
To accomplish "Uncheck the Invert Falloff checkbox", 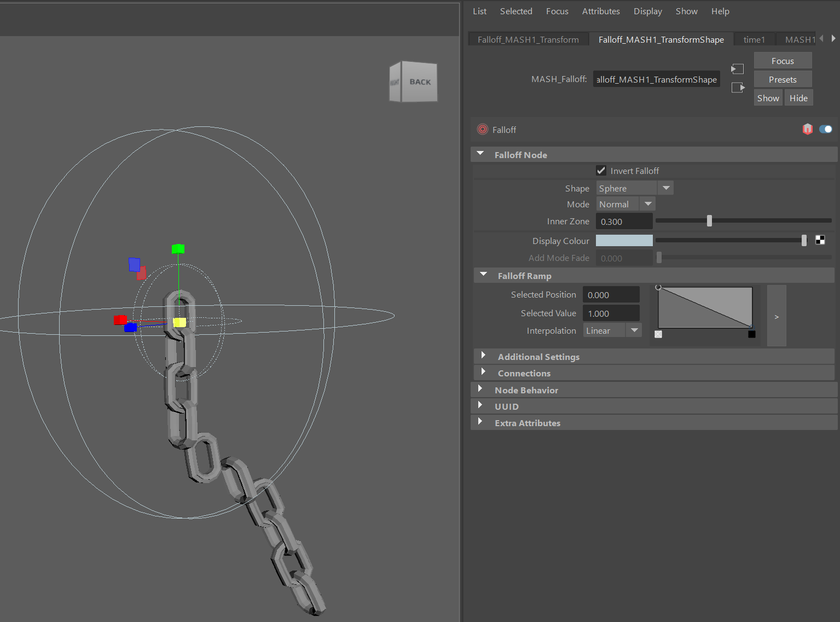I will pyautogui.click(x=601, y=171).
